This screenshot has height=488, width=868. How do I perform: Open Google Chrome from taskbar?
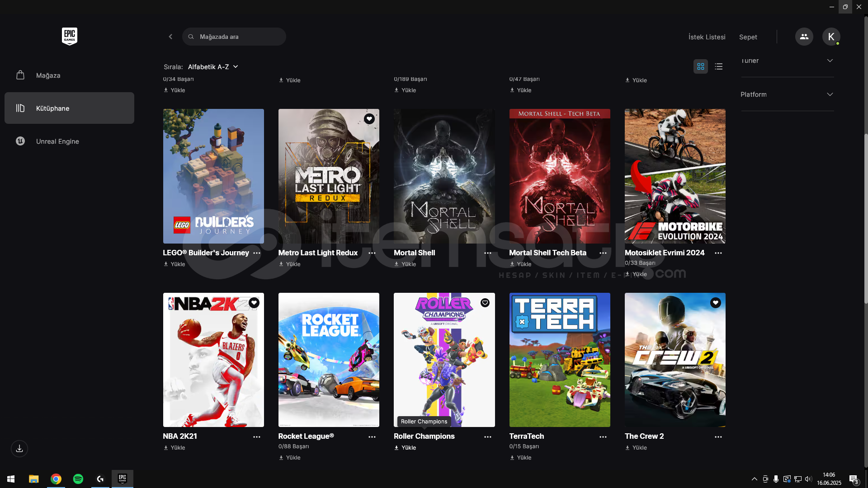[x=56, y=479]
